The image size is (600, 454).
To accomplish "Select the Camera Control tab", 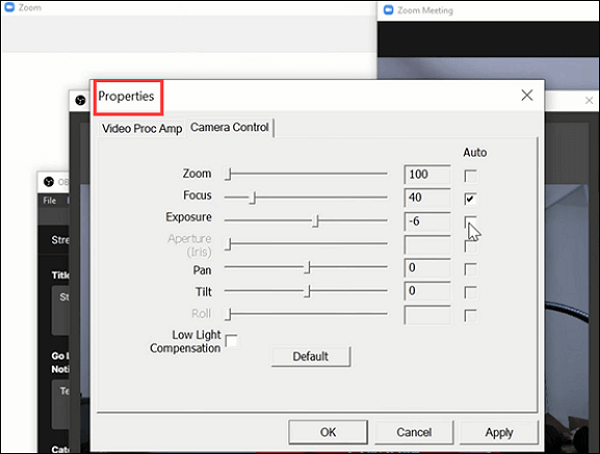I will [229, 127].
